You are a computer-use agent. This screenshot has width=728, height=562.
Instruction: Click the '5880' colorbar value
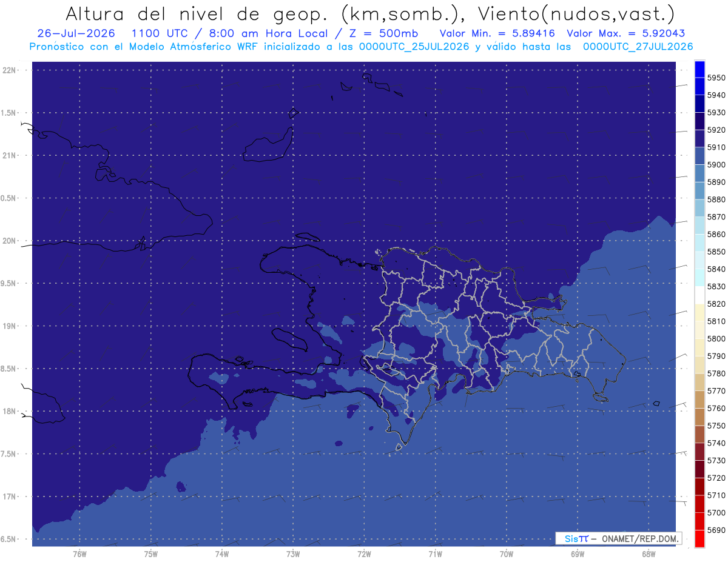point(716,199)
